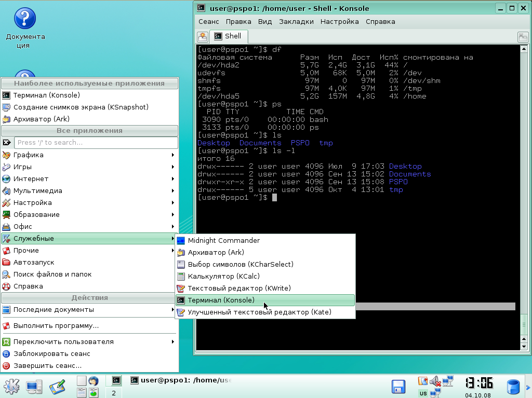This screenshot has width=532, height=398.
Task: Click the application search field
Action: pyautogui.click(x=96, y=142)
